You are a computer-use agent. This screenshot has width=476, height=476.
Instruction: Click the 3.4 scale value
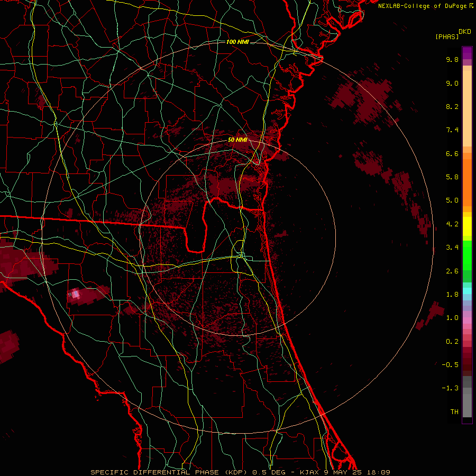452,248
